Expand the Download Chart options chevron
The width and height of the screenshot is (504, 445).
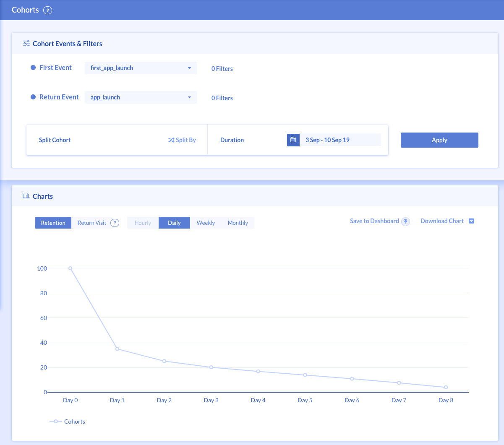tap(471, 221)
